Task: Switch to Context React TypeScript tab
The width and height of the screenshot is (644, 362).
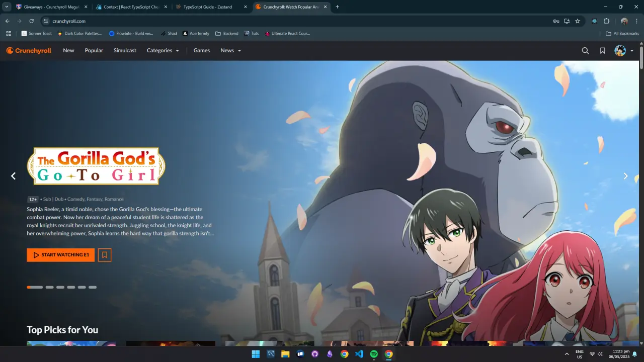Action: pos(131,7)
